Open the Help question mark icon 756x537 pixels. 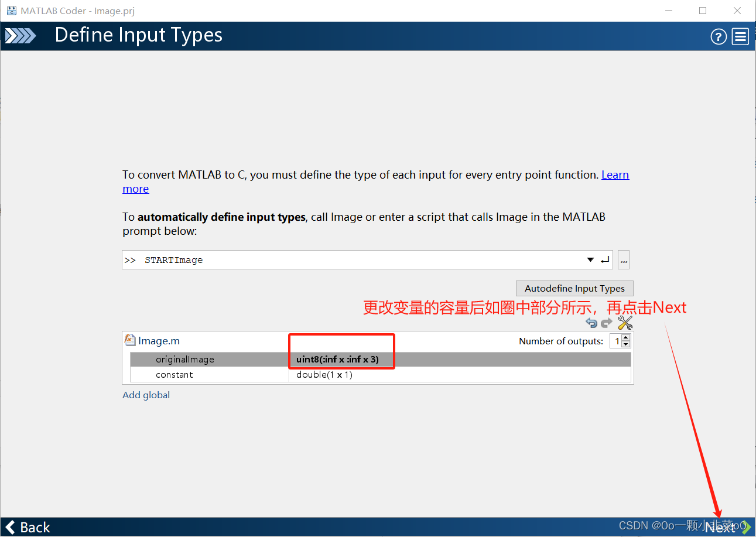pyautogui.click(x=719, y=36)
